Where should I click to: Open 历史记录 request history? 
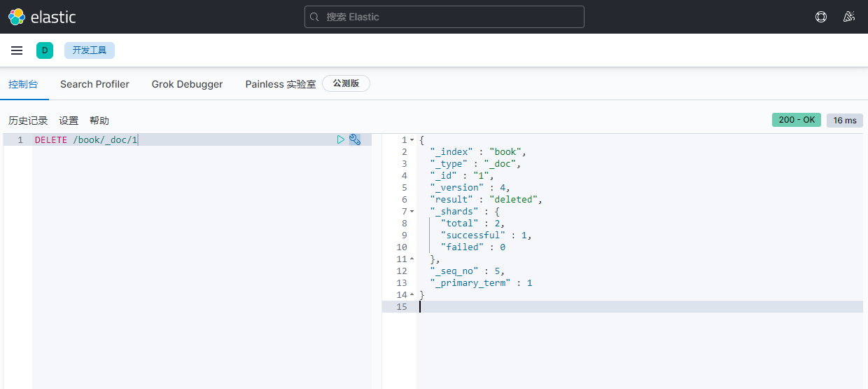28,121
